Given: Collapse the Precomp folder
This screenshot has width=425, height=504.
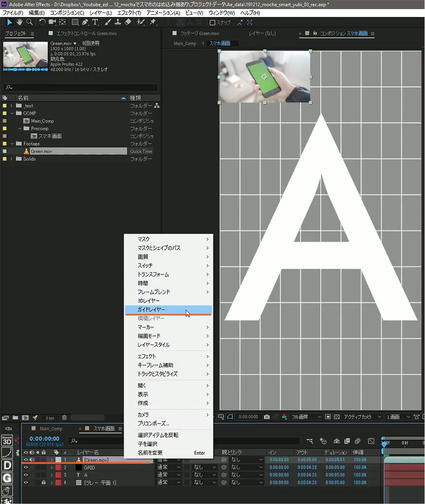Looking at the screenshot, I should [x=20, y=128].
